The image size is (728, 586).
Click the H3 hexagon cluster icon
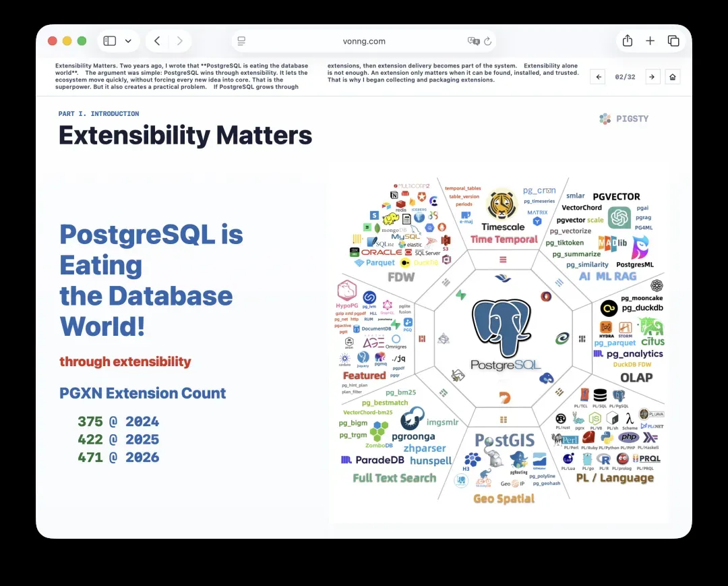(x=472, y=459)
